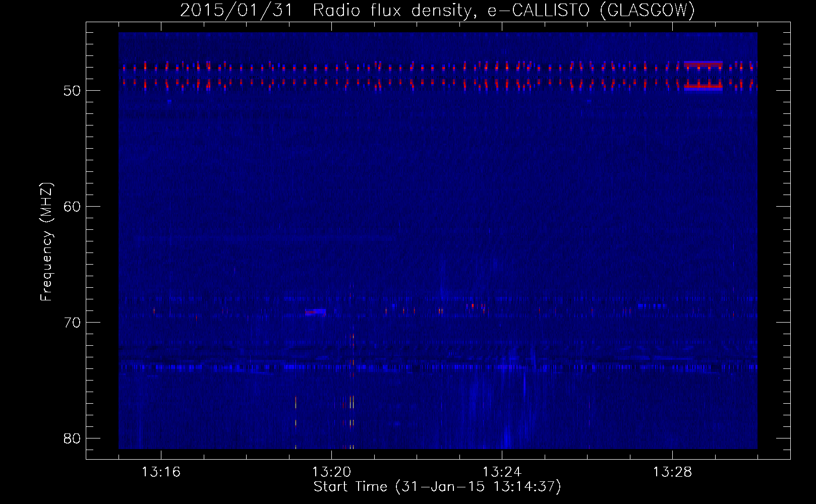Select the date 2015/01/31 in the title
816x504 pixels.
[x=237, y=10]
